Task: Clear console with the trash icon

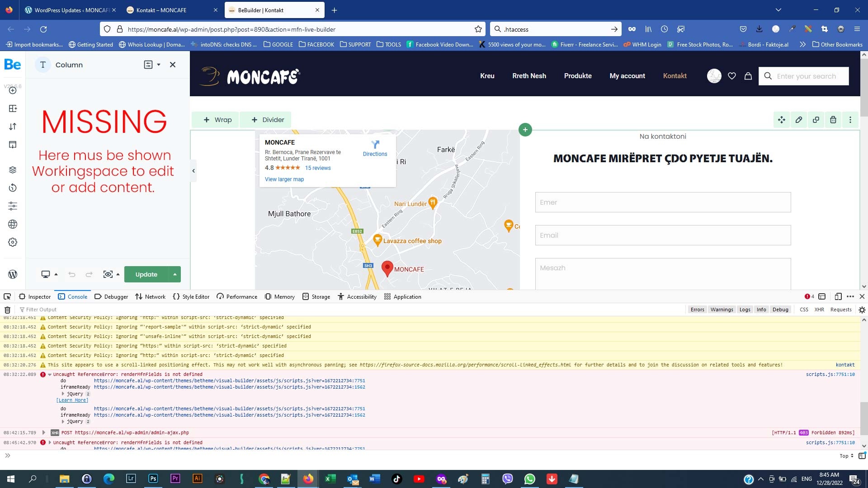Action: click(7, 310)
